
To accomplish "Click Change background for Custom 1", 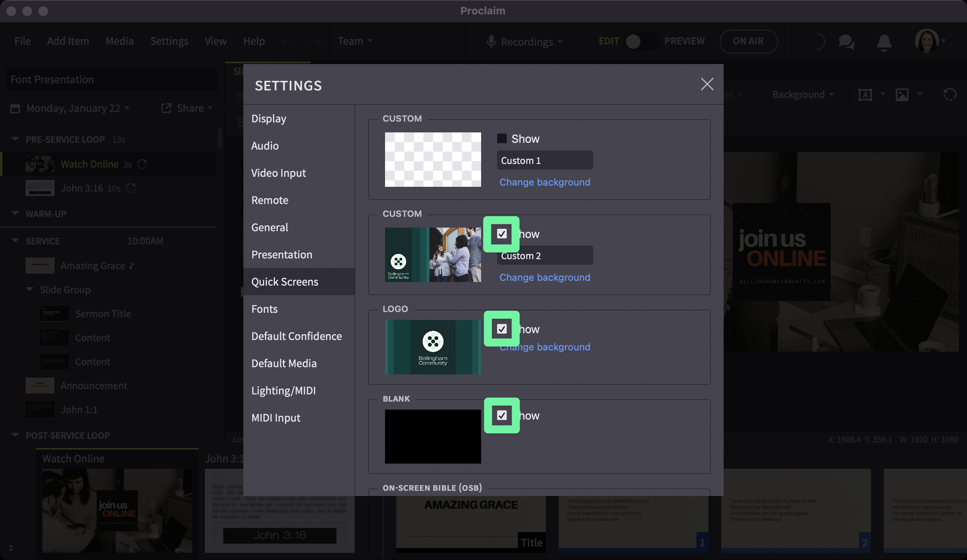I will 545,182.
